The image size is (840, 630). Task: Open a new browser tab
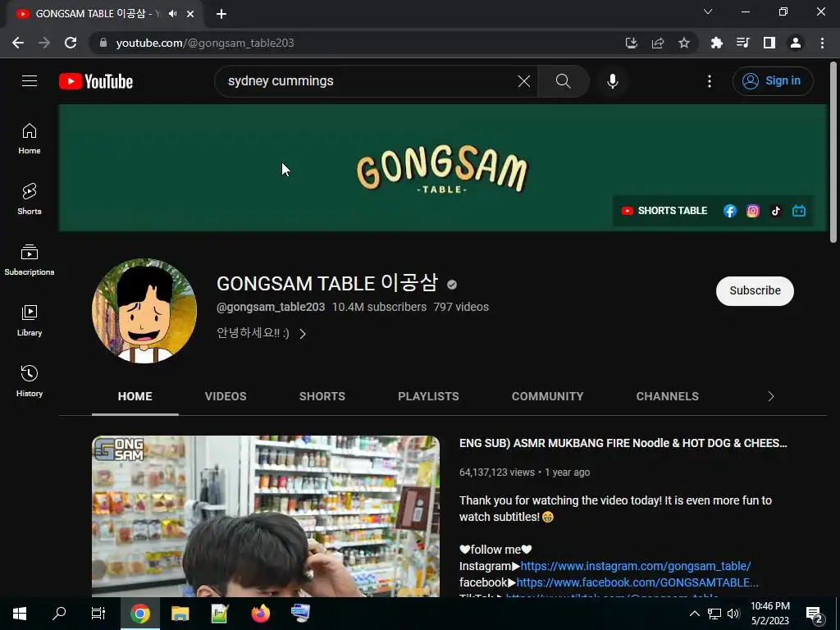tap(221, 14)
